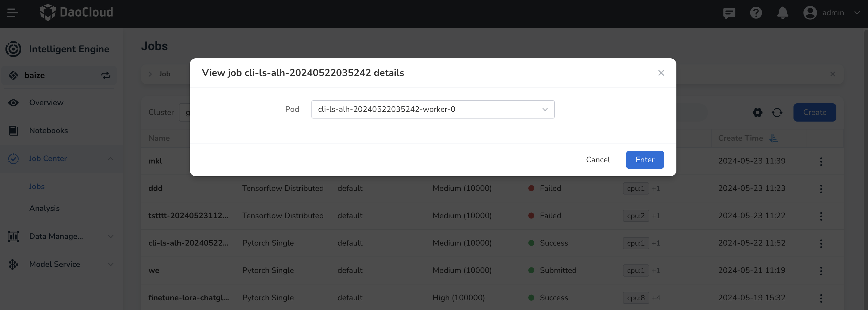Expand the Model Service section
The width and height of the screenshot is (868, 310).
[110, 264]
